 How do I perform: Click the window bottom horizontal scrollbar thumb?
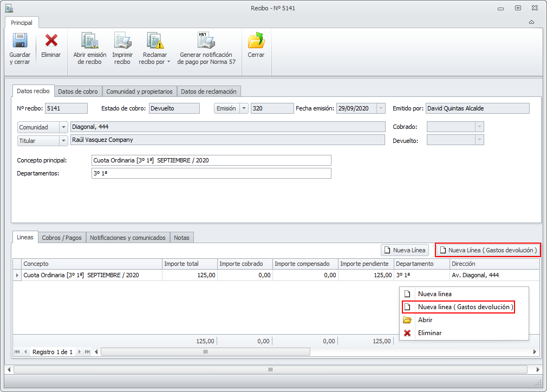click(270, 370)
